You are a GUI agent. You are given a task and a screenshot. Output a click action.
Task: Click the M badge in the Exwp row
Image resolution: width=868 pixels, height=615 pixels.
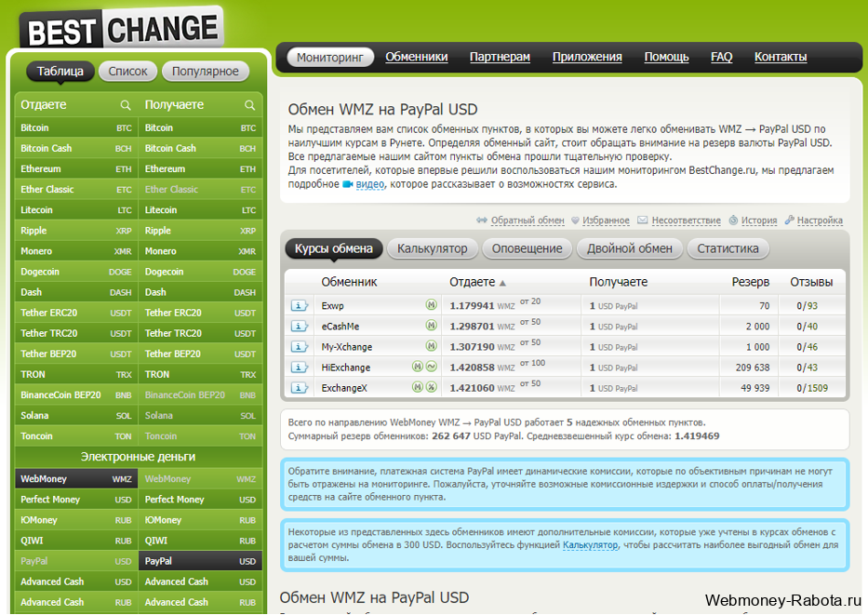[x=431, y=304]
